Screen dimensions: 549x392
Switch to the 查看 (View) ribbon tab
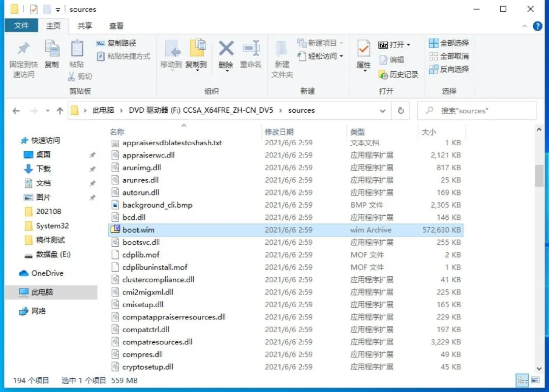[116, 26]
